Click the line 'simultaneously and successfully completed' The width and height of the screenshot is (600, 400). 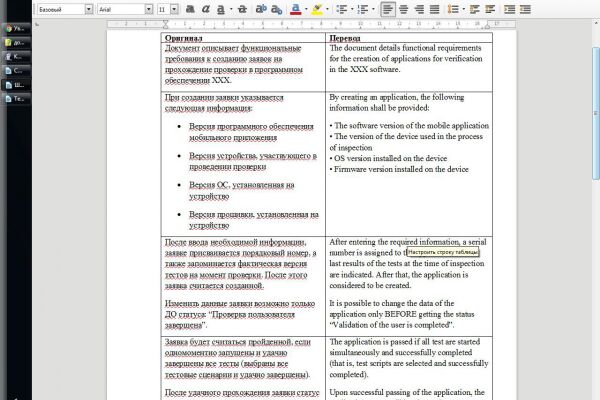click(x=401, y=353)
